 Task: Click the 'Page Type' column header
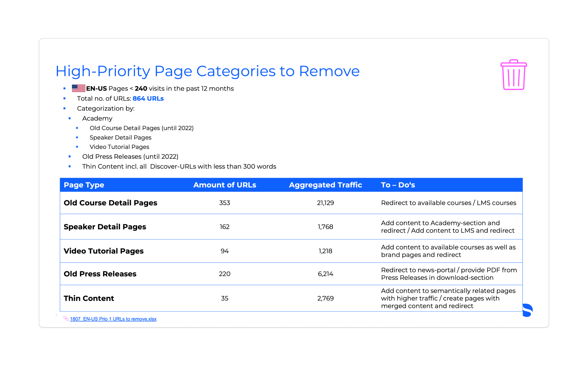(x=84, y=185)
